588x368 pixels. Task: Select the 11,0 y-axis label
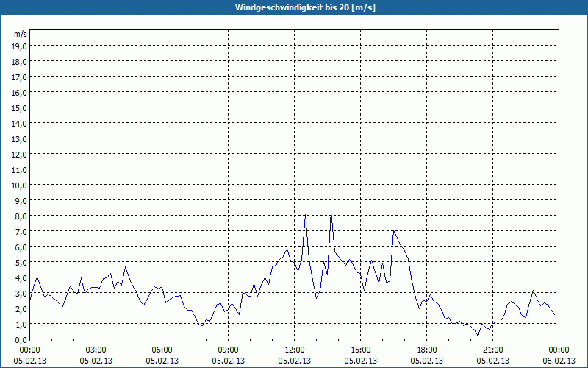pos(19,170)
